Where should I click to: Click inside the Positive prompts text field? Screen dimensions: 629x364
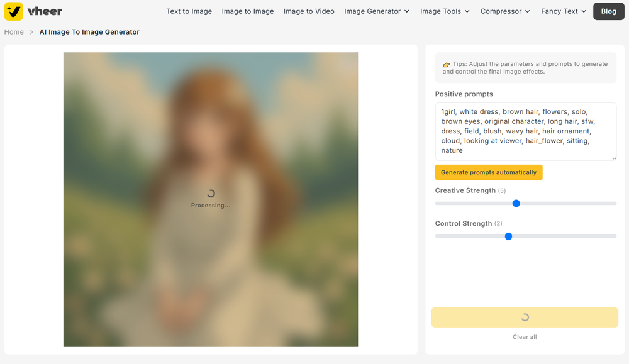pos(525,130)
